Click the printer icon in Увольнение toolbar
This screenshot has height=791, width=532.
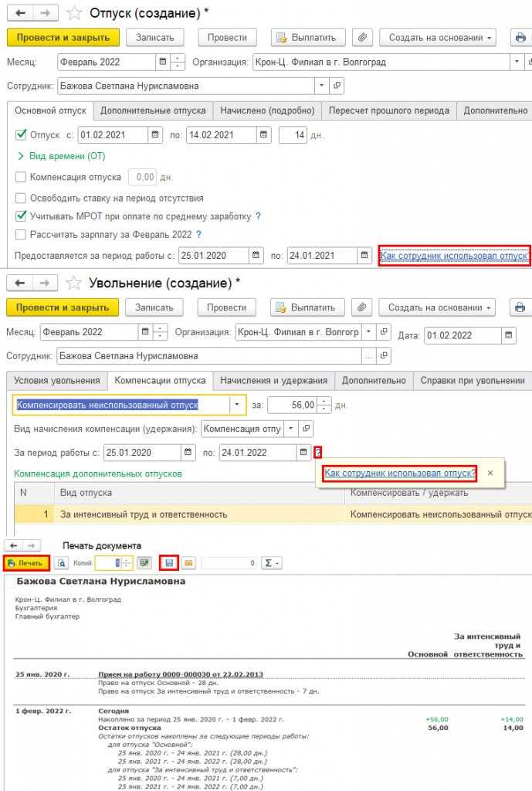click(x=520, y=307)
